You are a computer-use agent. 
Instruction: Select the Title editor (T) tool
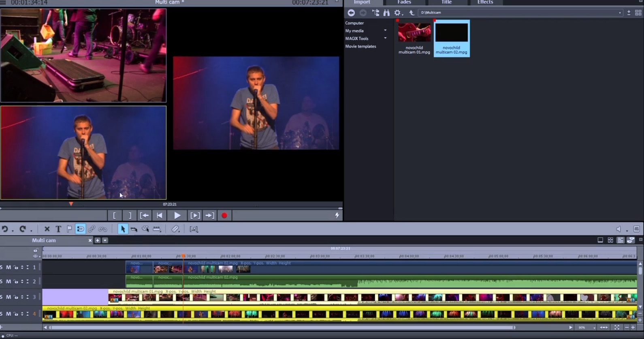point(58,229)
